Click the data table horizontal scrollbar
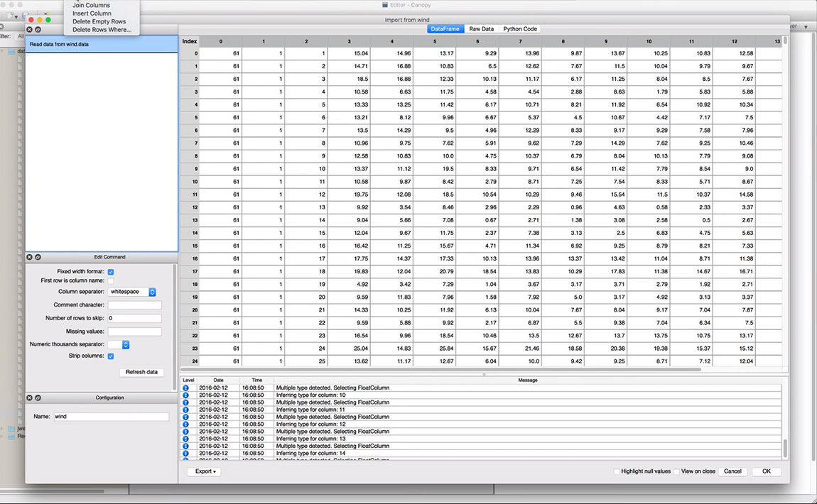This screenshot has width=817, height=504. (x=440, y=370)
